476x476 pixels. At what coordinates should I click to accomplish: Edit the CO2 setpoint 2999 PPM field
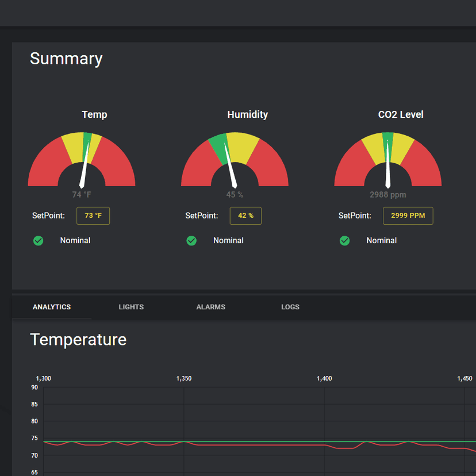coord(408,216)
